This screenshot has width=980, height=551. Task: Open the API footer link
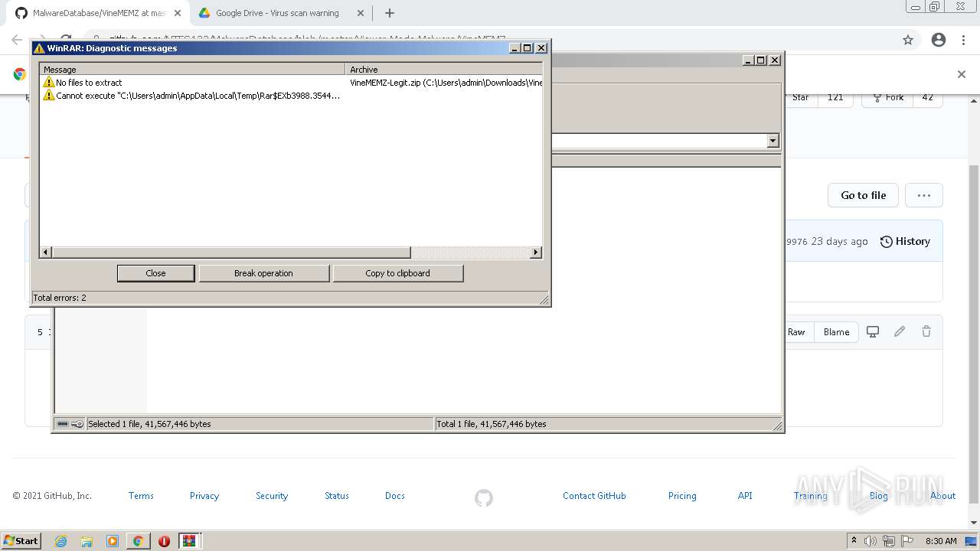(745, 496)
